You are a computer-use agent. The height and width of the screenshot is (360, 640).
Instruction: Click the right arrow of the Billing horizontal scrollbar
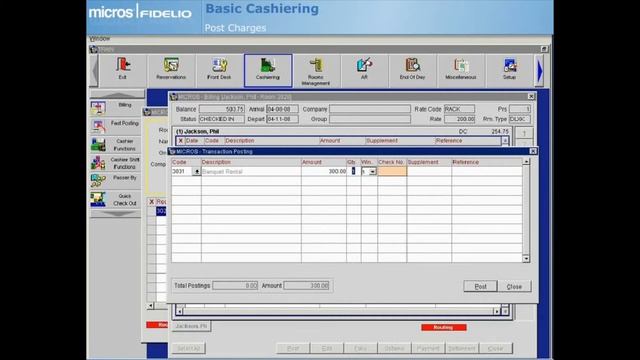496,311
